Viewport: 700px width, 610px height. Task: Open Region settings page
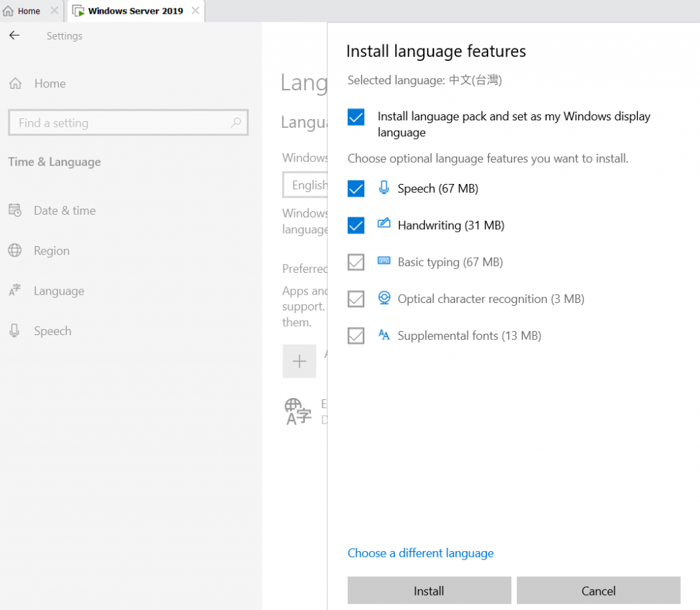pyautogui.click(x=52, y=251)
